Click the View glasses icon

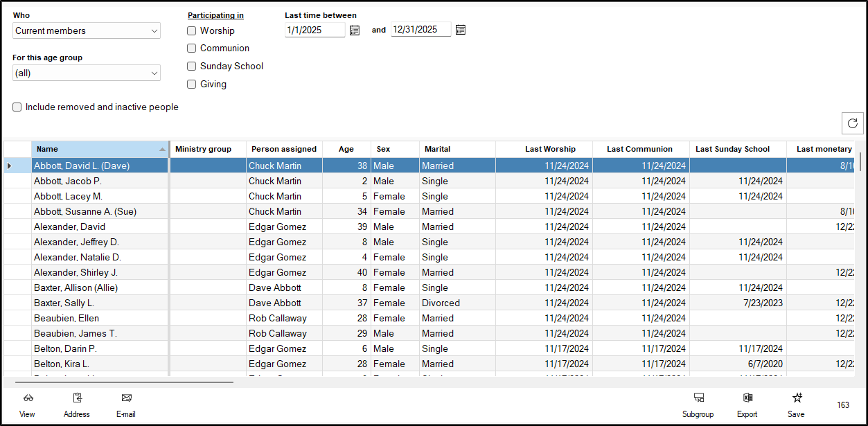pyautogui.click(x=28, y=398)
